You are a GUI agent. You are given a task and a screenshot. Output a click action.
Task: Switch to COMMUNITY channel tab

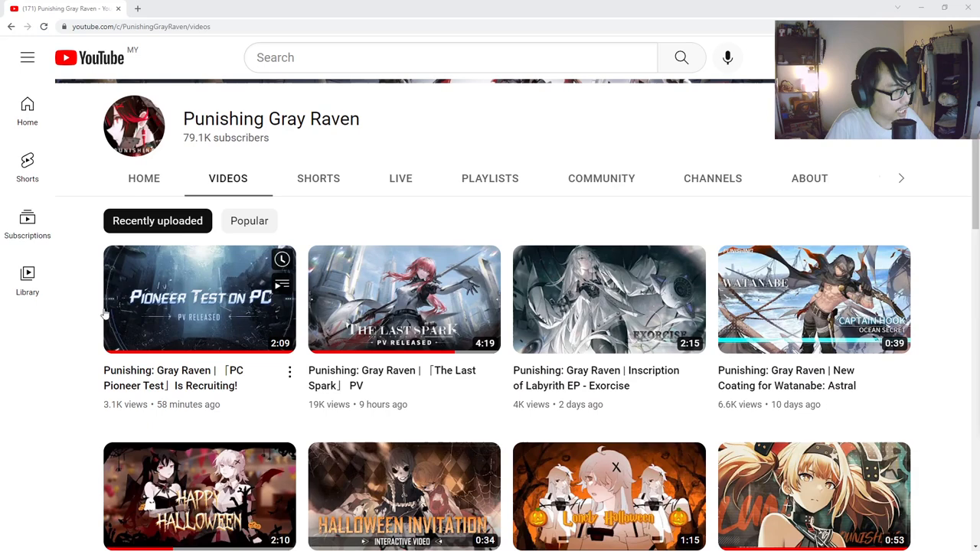[x=602, y=178]
